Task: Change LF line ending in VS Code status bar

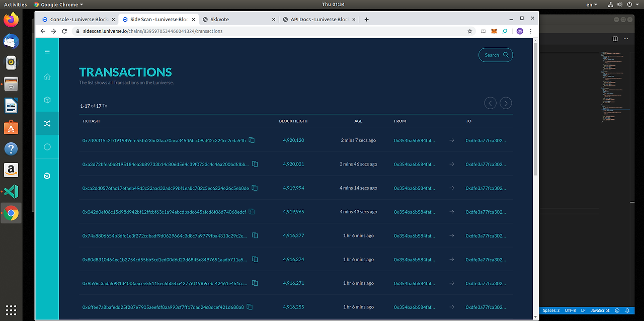Action: point(583,310)
